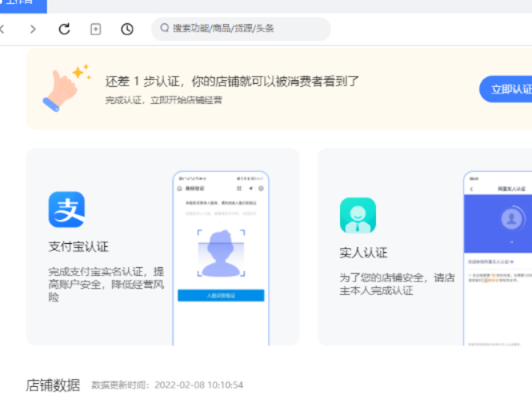Open history via the clock icon

(x=127, y=29)
